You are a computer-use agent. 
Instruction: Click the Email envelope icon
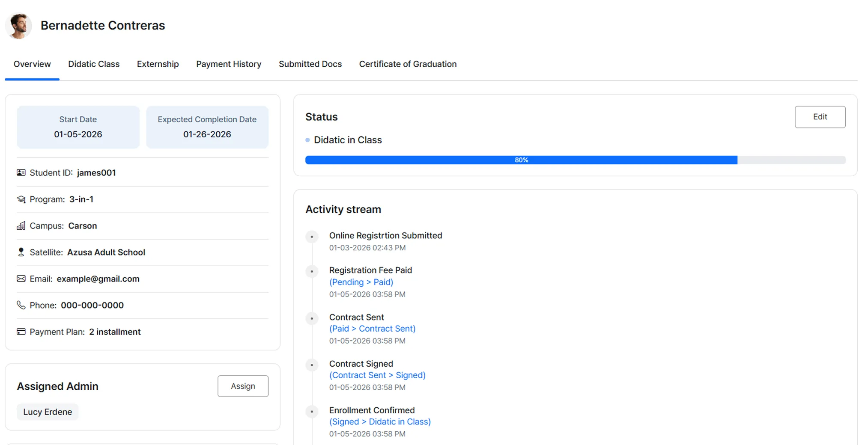point(21,279)
